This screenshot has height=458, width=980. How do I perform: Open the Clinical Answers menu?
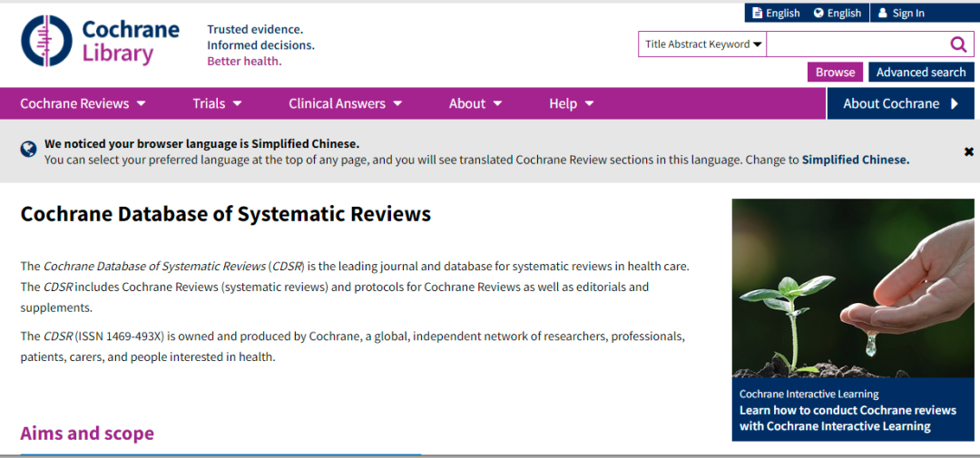pos(345,103)
